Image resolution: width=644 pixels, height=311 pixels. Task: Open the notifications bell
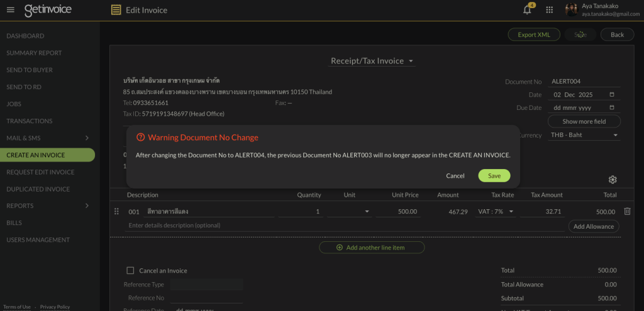pyautogui.click(x=527, y=9)
